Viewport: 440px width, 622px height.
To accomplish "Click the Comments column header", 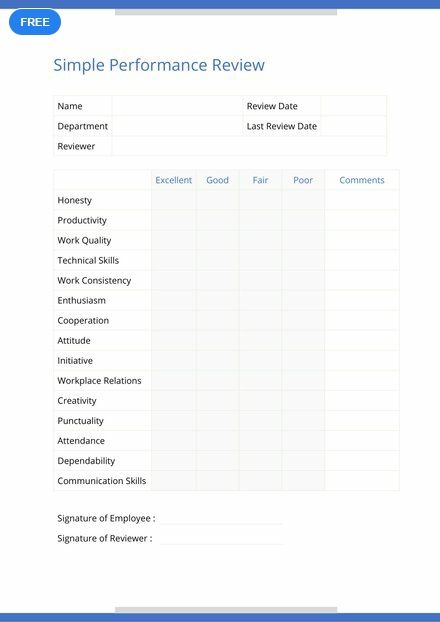I will (362, 180).
